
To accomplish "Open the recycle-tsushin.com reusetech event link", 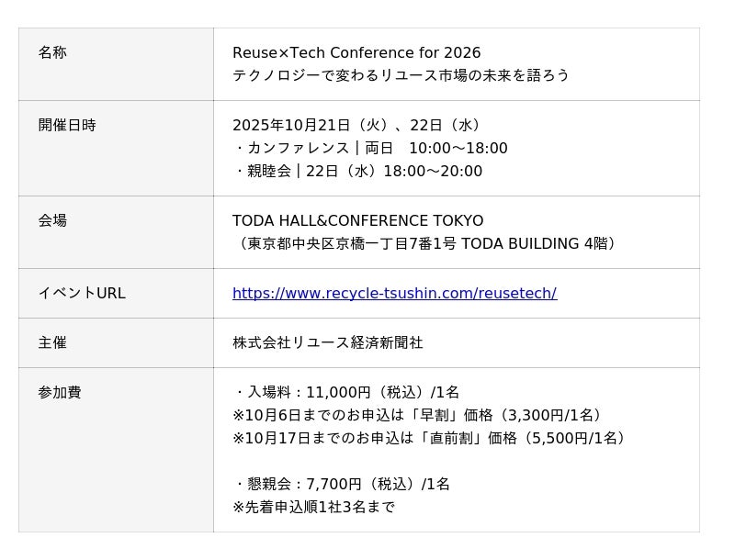I will click(x=394, y=294).
